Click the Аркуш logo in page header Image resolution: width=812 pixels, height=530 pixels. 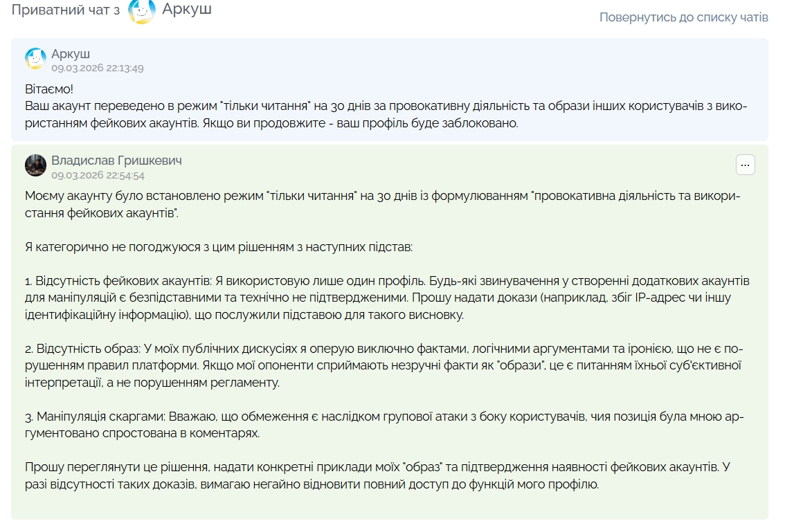click(142, 10)
